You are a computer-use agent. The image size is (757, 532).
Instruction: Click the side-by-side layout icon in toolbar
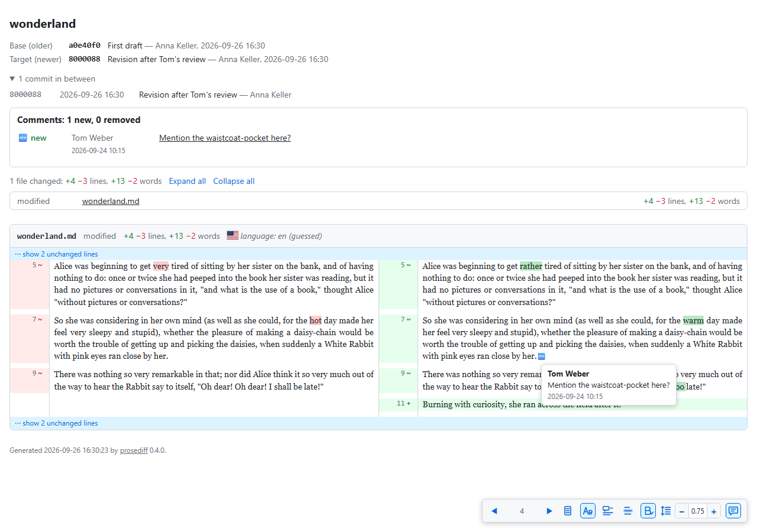tap(607, 511)
